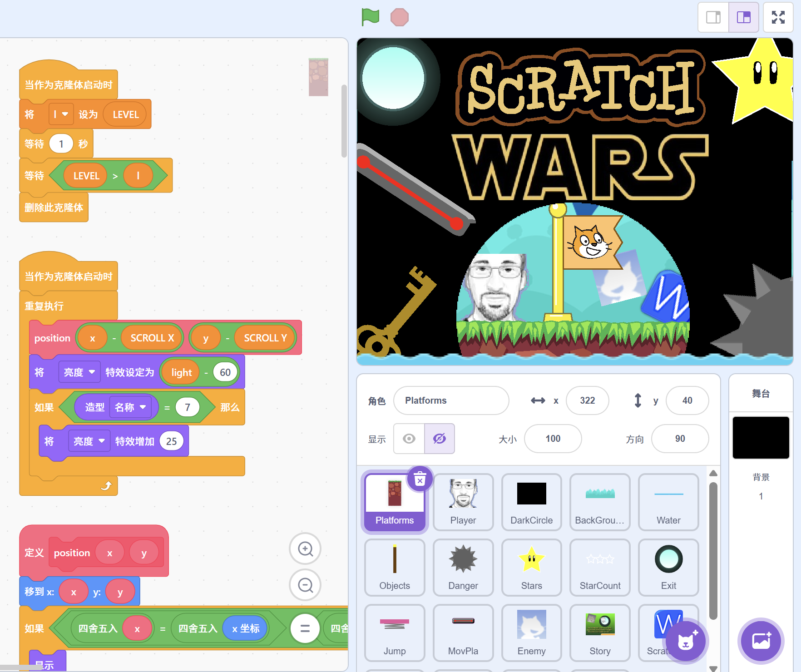Click the stage panel title label
Screen dimensions: 801x672
tap(761, 394)
